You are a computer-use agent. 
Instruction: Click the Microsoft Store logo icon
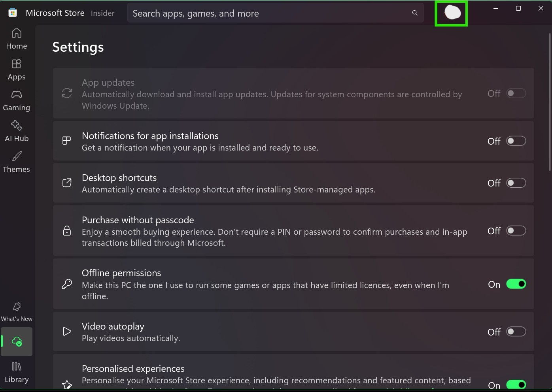(x=13, y=13)
